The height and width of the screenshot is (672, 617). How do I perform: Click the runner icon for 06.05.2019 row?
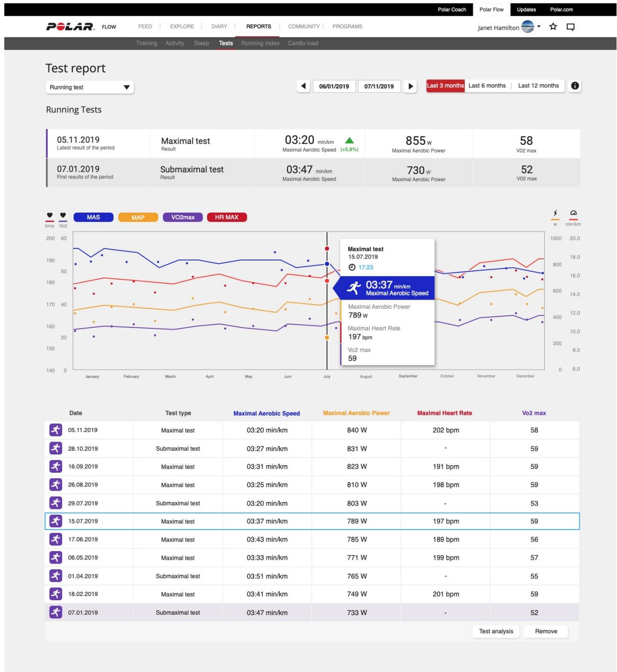click(x=55, y=557)
